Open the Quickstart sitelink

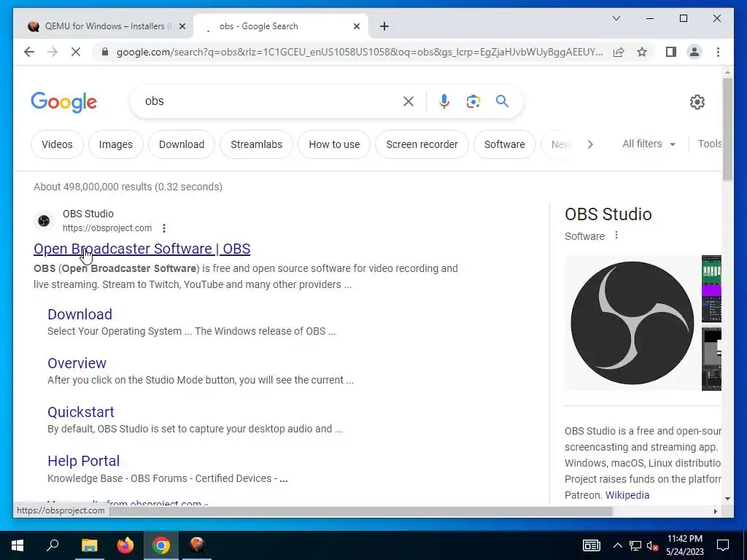point(81,412)
